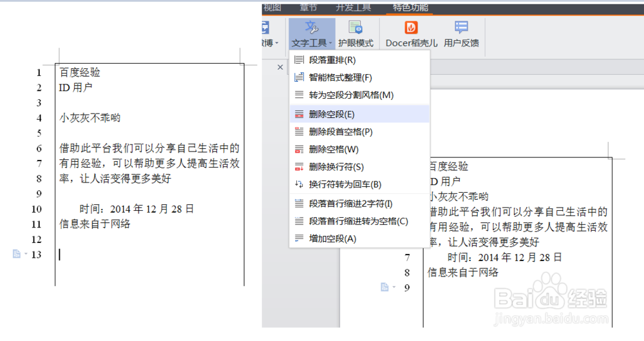Click paragraph layout icon beside line 13
This screenshot has height=341, width=644.
point(17,254)
